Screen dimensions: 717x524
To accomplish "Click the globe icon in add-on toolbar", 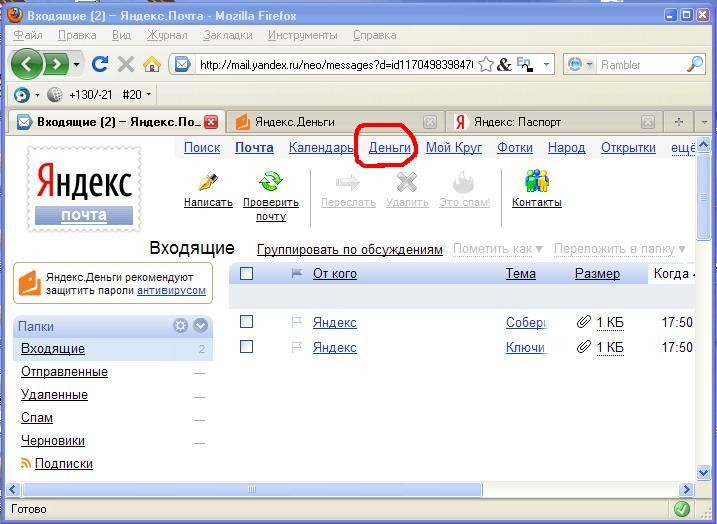I will click(x=54, y=95).
